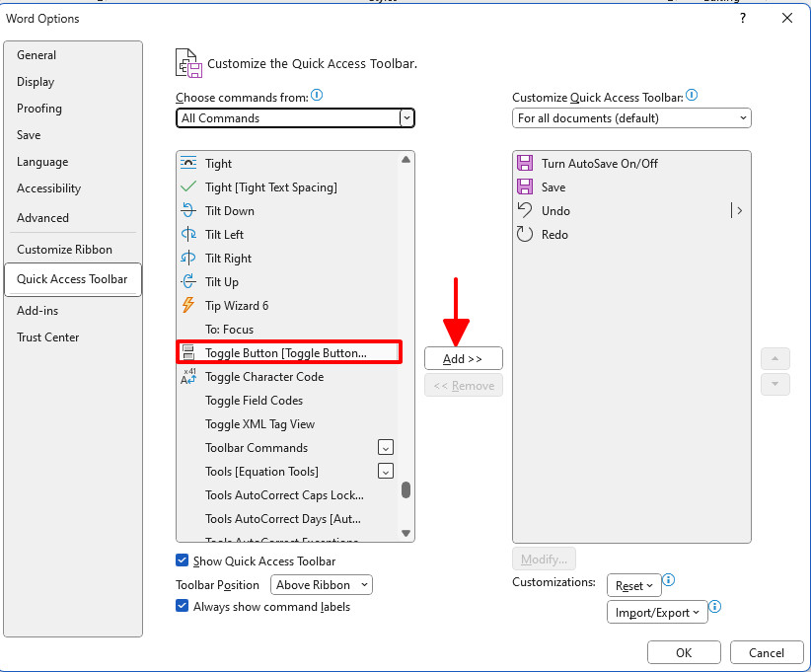Open the General options tab
The image size is (811, 672).
click(x=73, y=55)
